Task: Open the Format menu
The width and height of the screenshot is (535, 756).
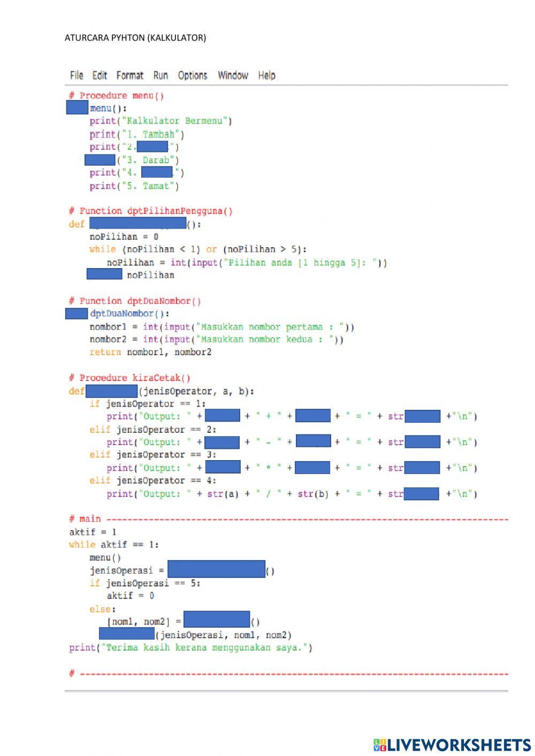Action: (129, 75)
